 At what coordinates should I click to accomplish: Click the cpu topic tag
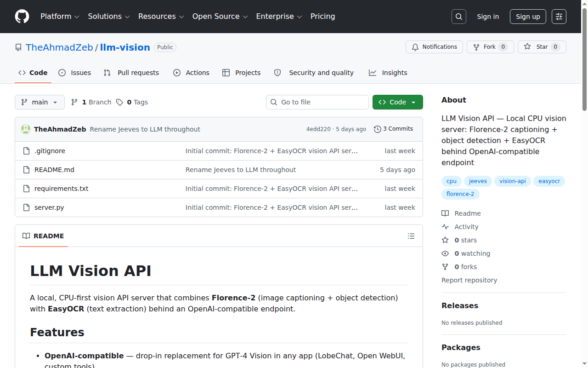pos(452,181)
